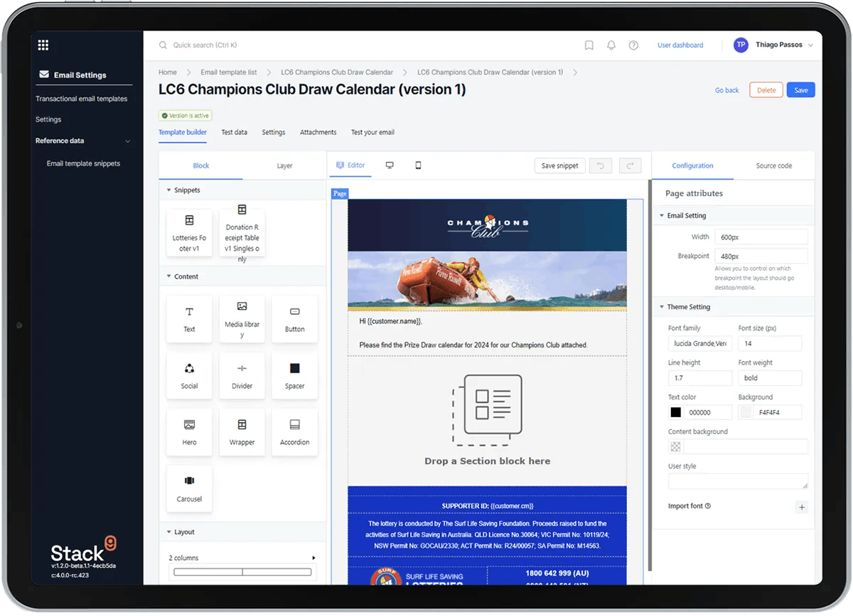Image resolution: width=853 pixels, height=616 pixels.
Task: Open the black Text color swatch
Action: tap(675, 412)
